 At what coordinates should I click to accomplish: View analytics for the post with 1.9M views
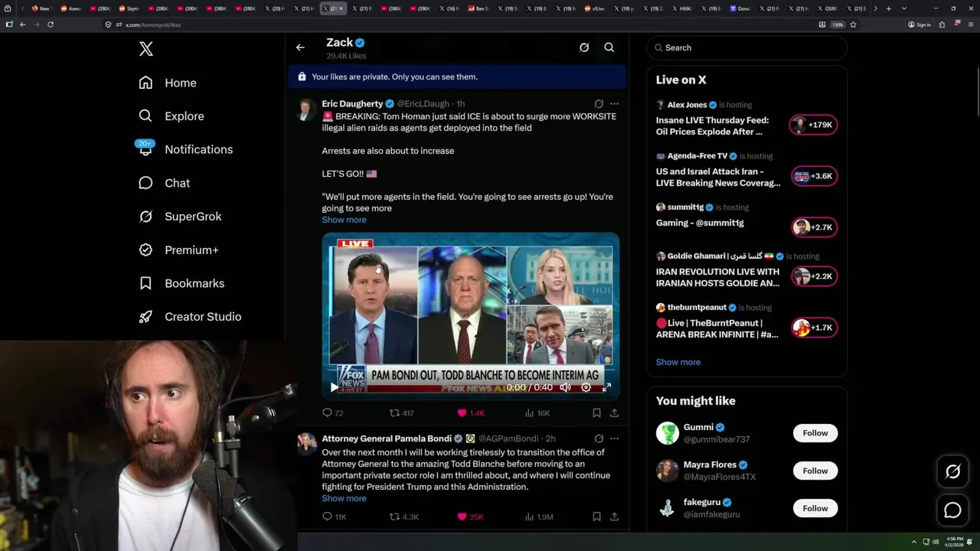pyautogui.click(x=539, y=517)
